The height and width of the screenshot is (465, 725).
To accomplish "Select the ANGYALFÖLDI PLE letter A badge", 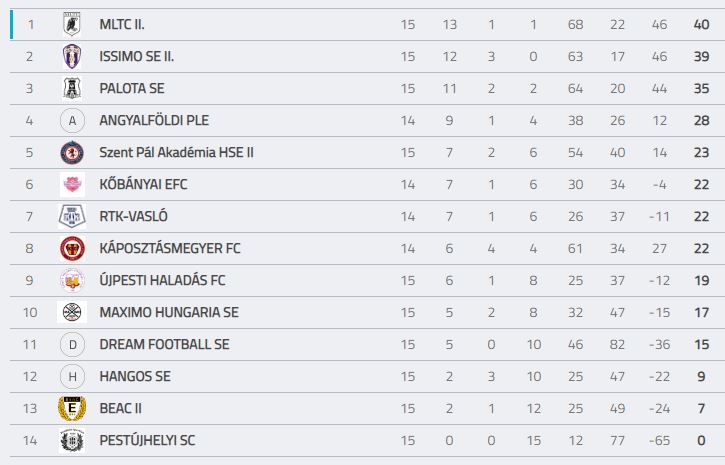I will pos(72,121).
